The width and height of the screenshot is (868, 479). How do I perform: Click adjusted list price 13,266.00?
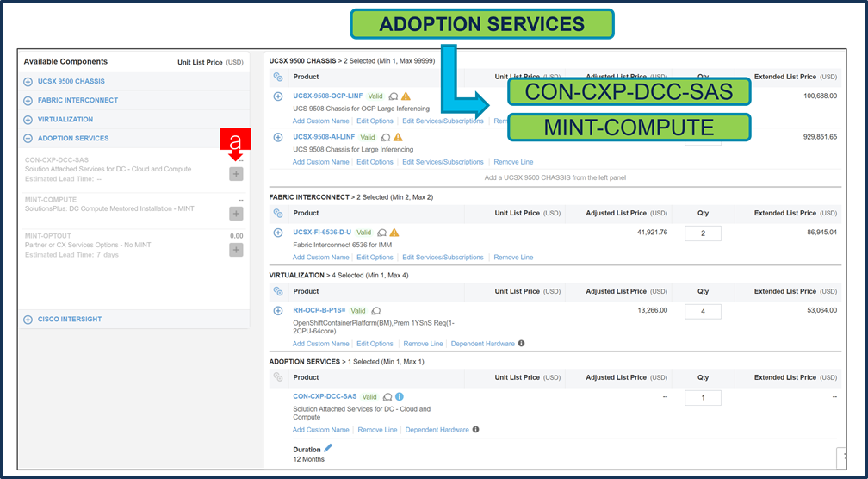(653, 311)
